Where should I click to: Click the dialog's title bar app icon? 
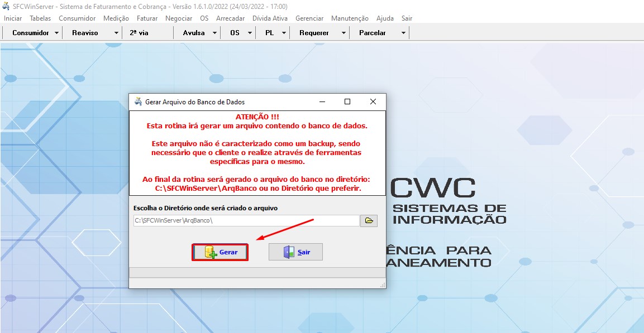click(x=138, y=102)
